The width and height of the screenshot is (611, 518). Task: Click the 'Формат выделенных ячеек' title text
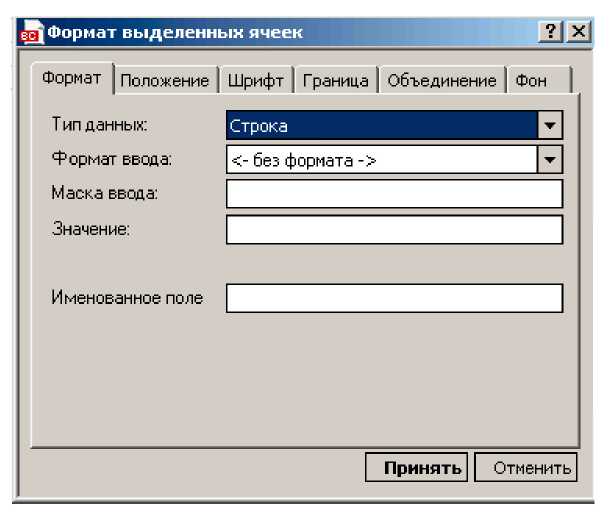click(175, 32)
